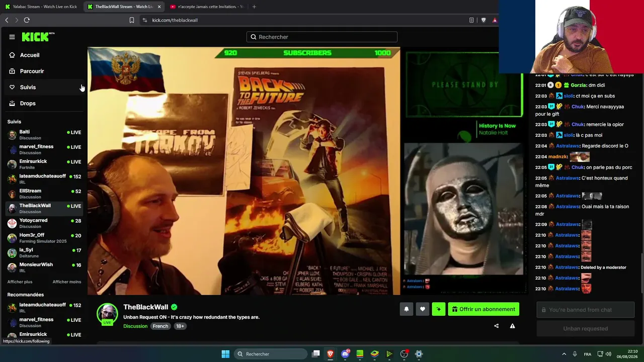Open Discord from the taskbar
644x362 pixels.
point(345,354)
